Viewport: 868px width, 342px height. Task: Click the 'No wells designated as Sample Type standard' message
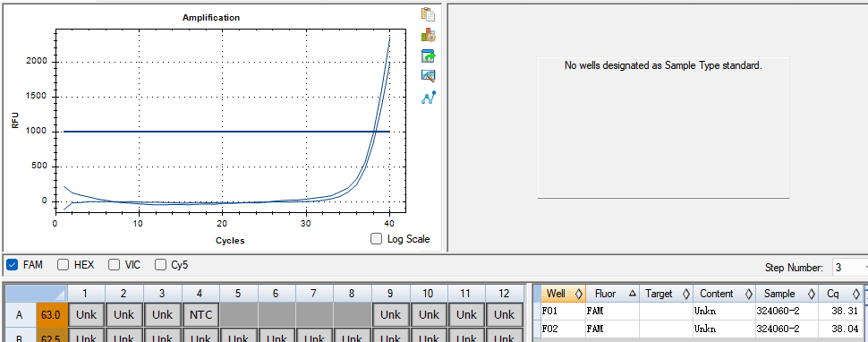coord(663,65)
